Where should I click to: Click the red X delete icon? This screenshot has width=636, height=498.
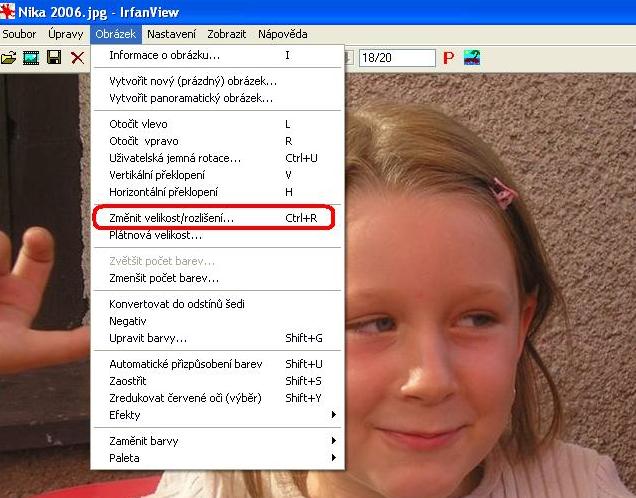[77, 58]
